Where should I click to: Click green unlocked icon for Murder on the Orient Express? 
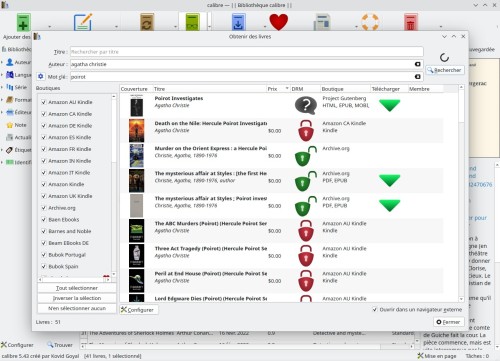(306, 156)
